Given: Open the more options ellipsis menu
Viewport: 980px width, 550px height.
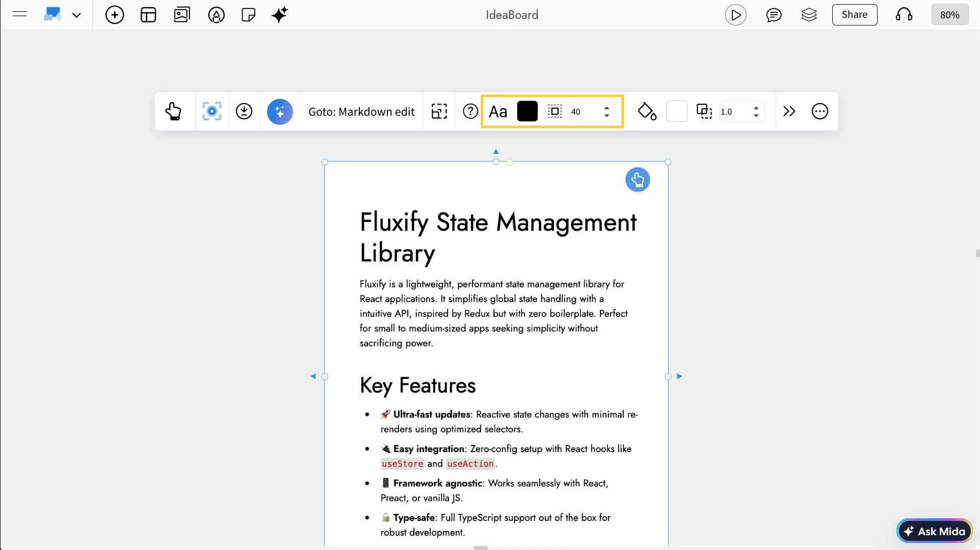Looking at the screenshot, I should (819, 111).
